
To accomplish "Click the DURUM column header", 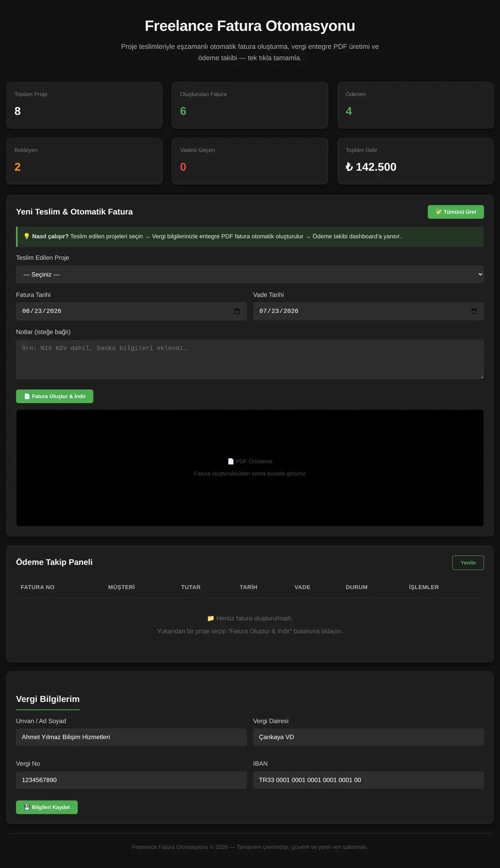I will 357,587.
